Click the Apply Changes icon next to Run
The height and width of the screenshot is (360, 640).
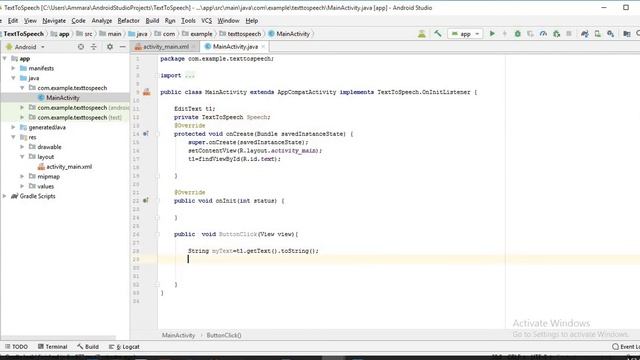[504, 34]
